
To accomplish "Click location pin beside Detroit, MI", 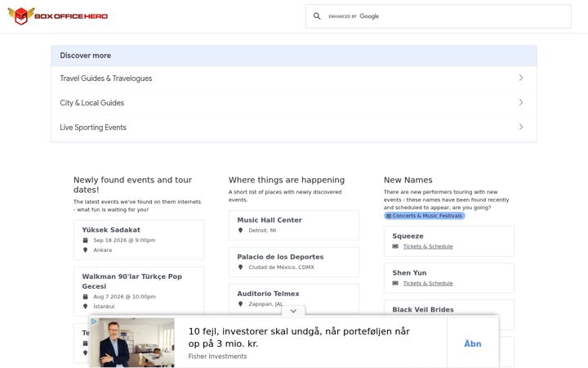I will pyautogui.click(x=240, y=230).
